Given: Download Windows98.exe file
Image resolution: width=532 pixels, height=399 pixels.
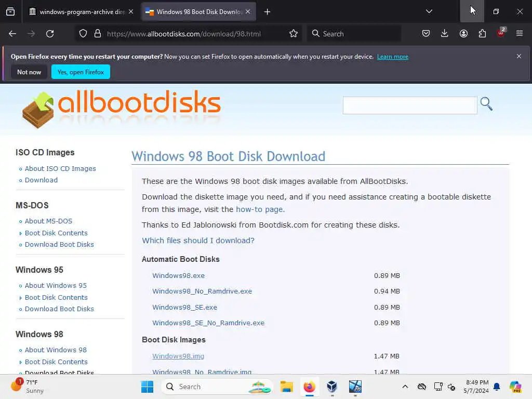Looking at the screenshot, I should click(179, 275).
